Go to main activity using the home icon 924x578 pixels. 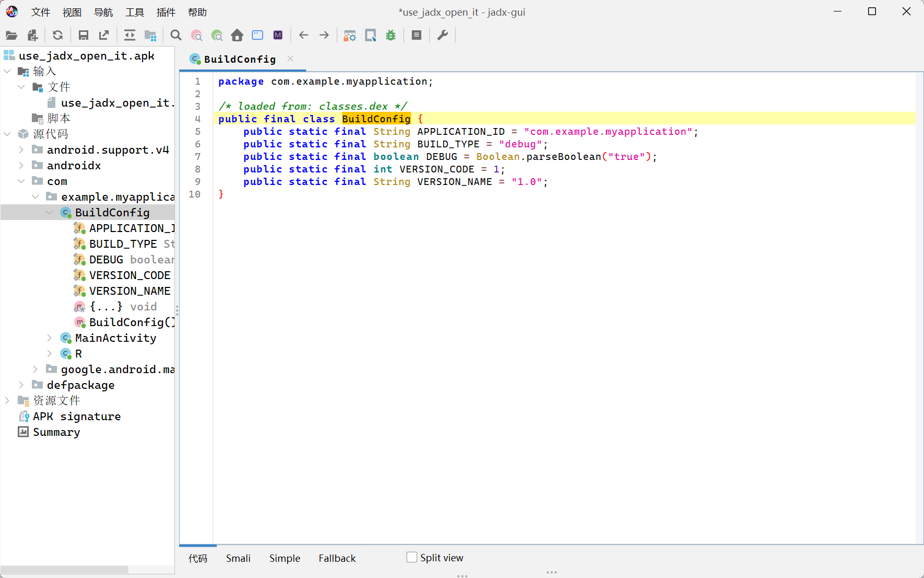pyautogui.click(x=237, y=36)
